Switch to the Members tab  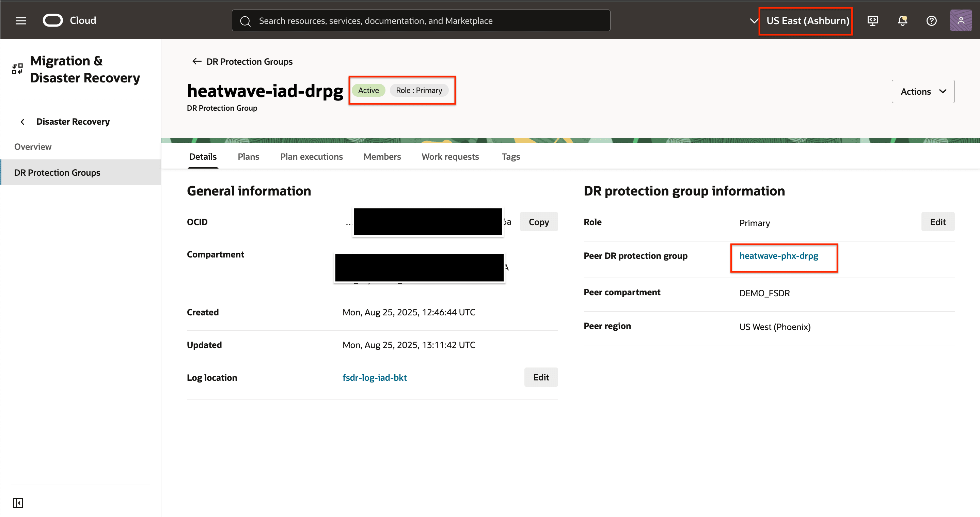pos(382,157)
